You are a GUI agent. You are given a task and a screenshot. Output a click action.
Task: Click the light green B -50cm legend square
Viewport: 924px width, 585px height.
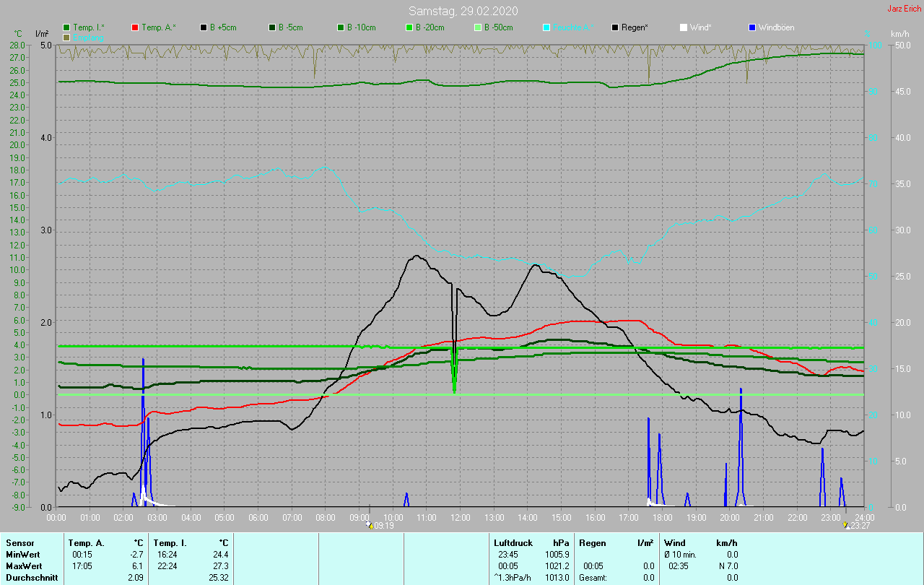point(477,27)
